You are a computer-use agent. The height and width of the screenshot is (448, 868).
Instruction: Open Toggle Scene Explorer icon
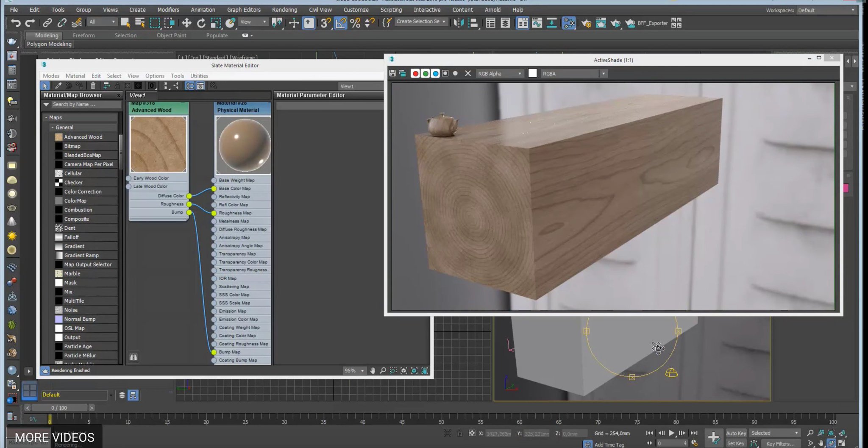coord(491,23)
